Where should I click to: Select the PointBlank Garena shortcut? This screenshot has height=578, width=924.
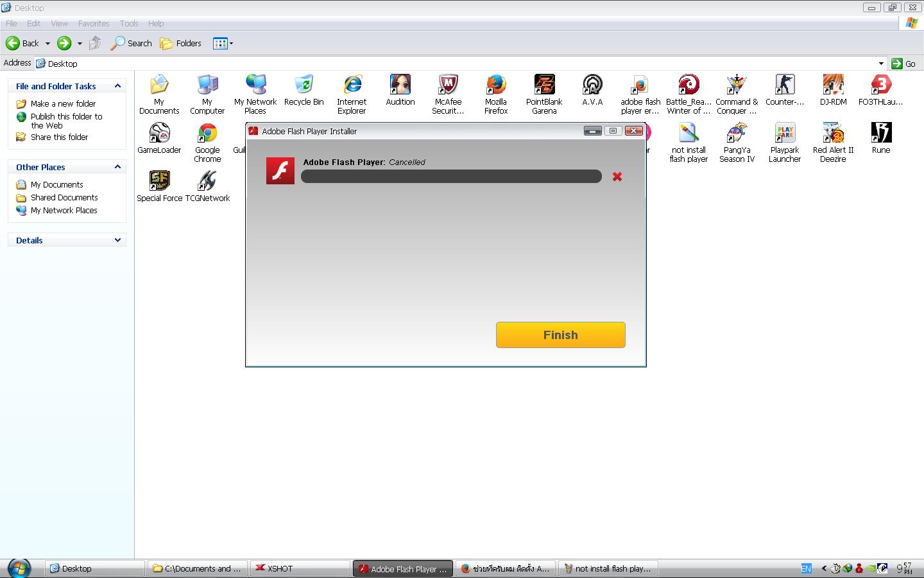[544, 94]
